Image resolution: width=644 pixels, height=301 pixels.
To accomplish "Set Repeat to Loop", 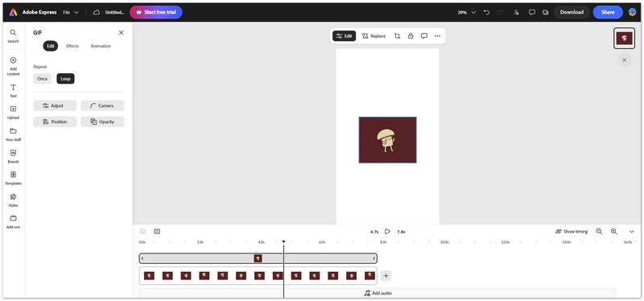I will pyautogui.click(x=66, y=78).
